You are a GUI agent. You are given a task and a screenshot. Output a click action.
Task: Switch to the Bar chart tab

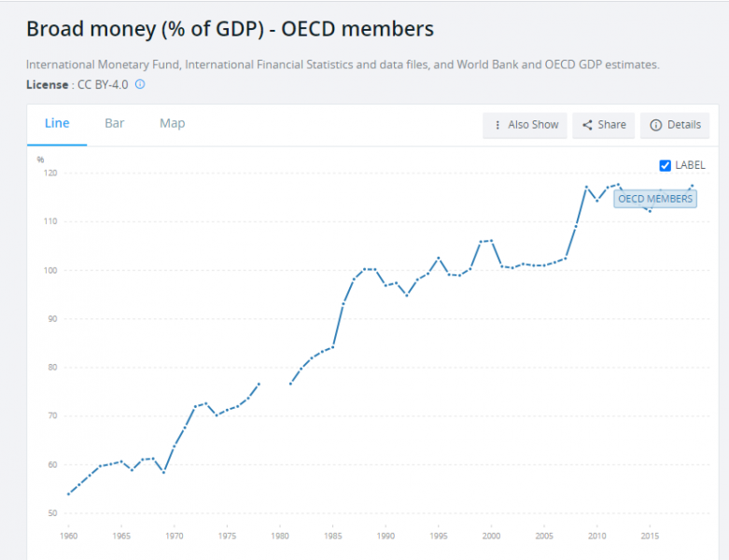pos(115,123)
